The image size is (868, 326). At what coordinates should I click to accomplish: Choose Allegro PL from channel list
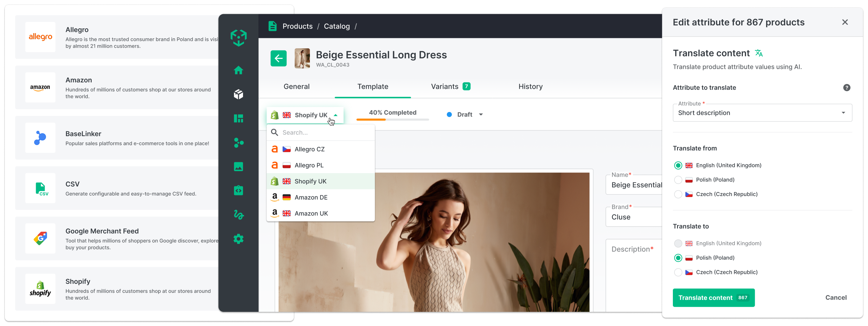(321, 165)
